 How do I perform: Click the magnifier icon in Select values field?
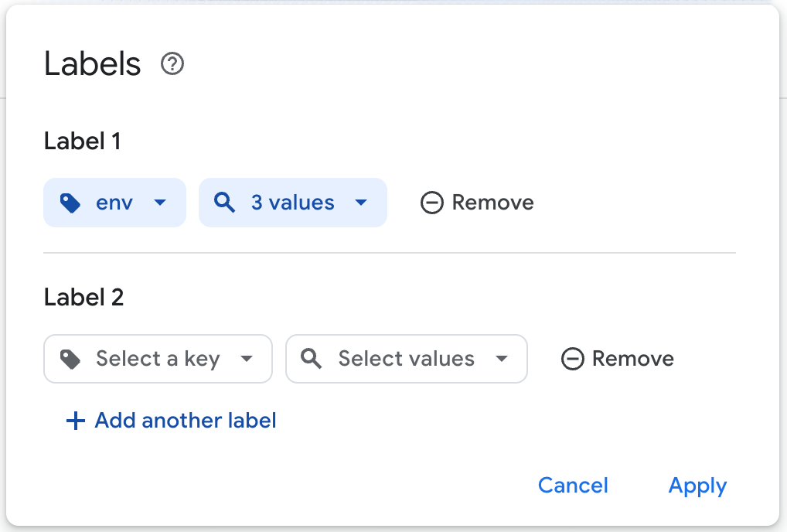tap(312, 359)
